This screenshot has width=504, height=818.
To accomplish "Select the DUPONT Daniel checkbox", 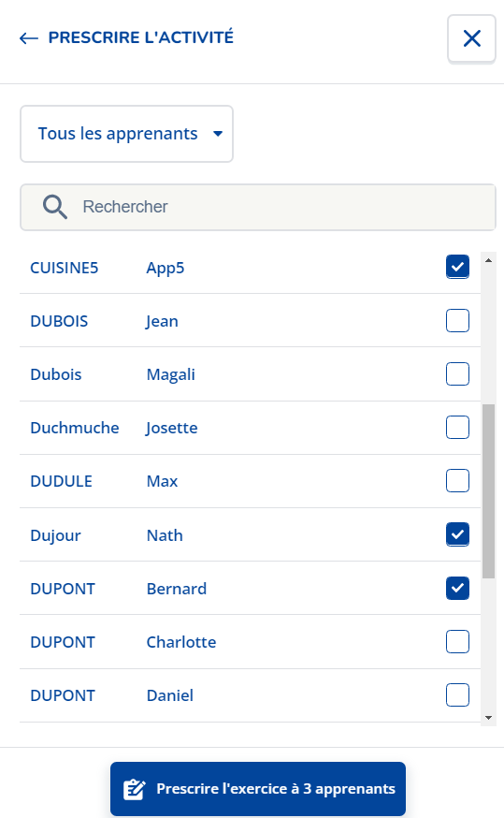I will [x=457, y=694].
